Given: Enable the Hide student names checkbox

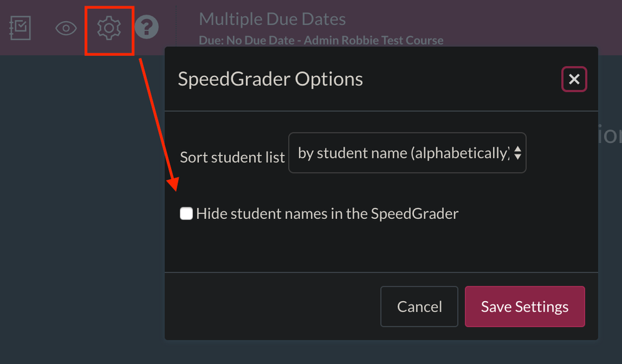Looking at the screenshot, I should click(x=186, y=214).
